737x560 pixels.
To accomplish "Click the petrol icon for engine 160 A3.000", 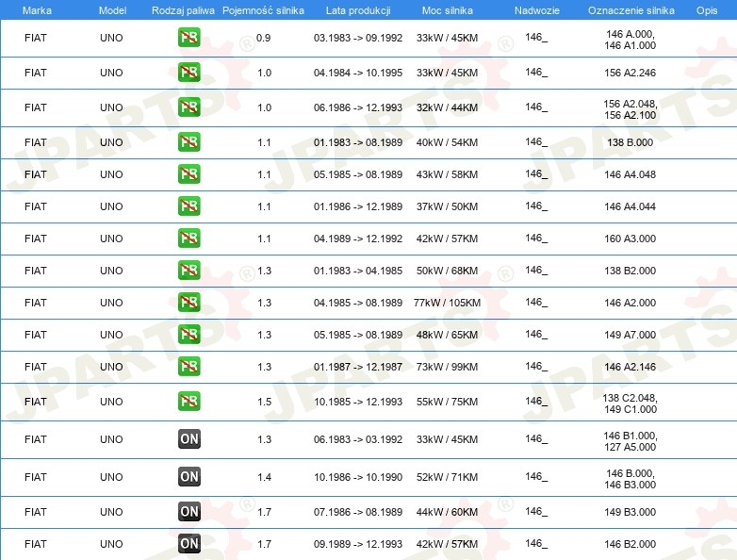I will coord(188,238).
